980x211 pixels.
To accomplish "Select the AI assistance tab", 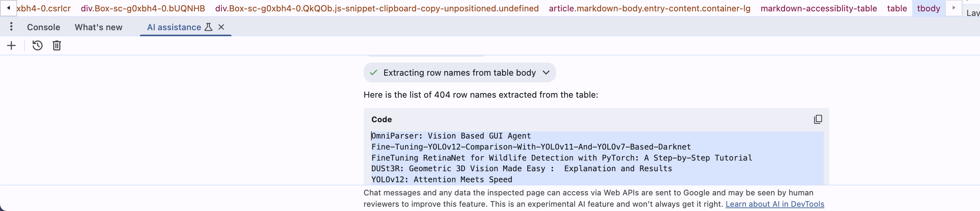I will [x=174, y=27].
